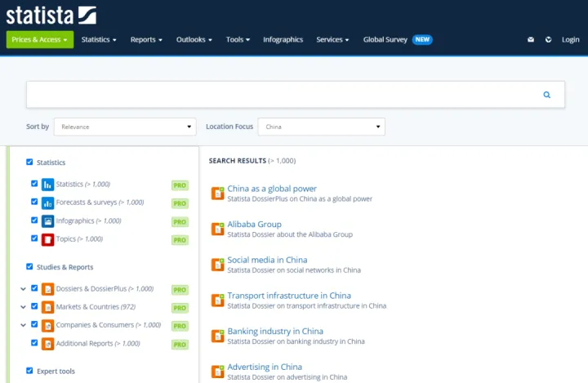The image size is (588, 383).
Task: Open the Global Survey menu item
Action: 385,39
